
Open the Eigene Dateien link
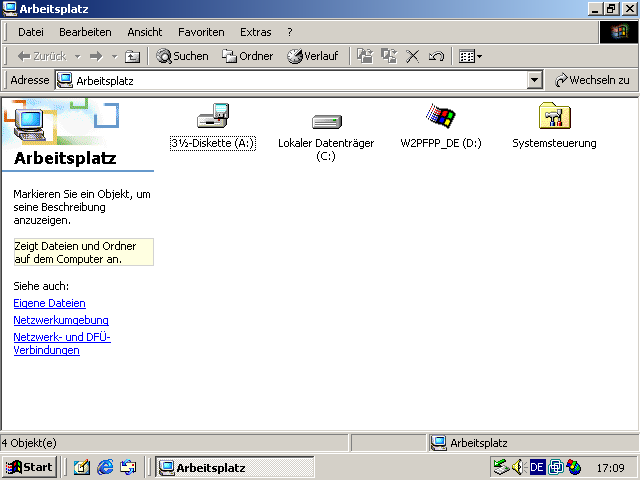pos(49,303)
